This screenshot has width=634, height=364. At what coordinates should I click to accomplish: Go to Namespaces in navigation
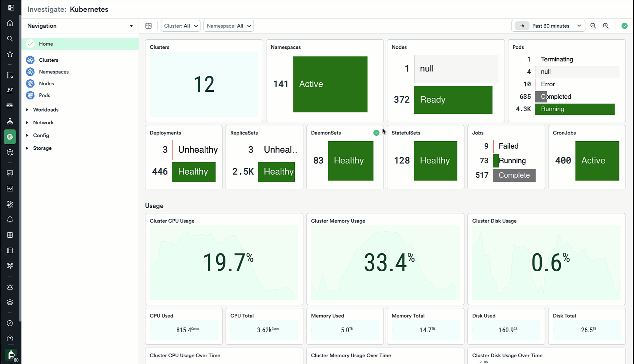pyautogui.click(x=54, y=72)
